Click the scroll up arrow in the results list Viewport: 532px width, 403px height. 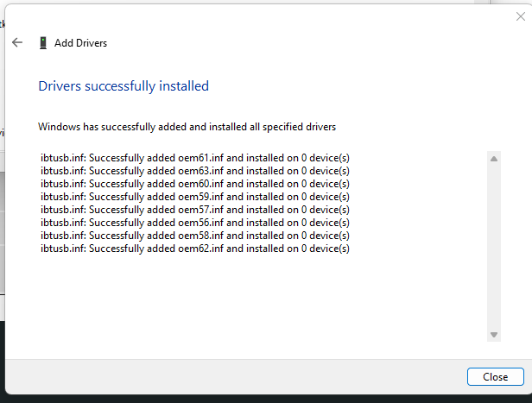pos(494,159)
